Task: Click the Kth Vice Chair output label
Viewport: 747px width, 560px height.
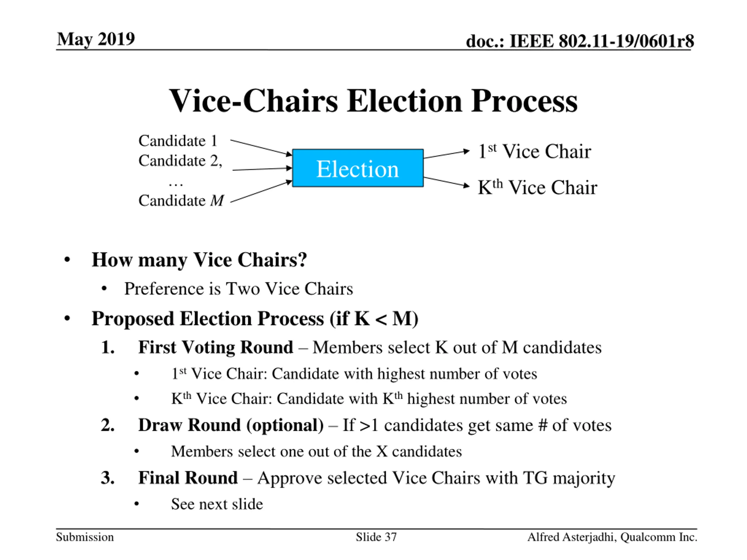Action: click(x=537, y=187)
